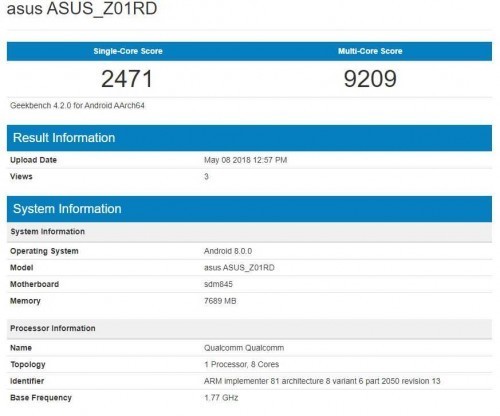
Task: Click the Android 8.0.0 operating system value
Action: point(228,251)
